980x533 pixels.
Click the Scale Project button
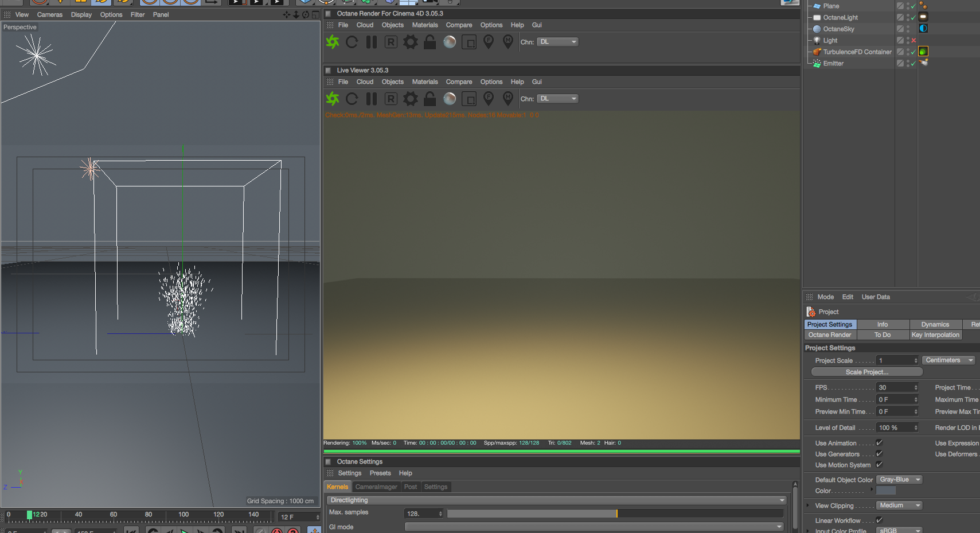tap(867, 372)
